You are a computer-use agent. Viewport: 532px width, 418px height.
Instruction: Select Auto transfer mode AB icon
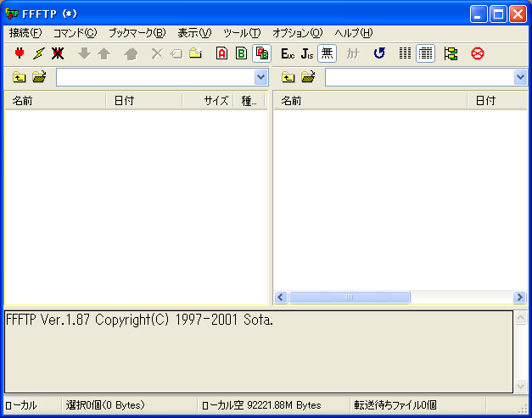[x=261, y=53]
